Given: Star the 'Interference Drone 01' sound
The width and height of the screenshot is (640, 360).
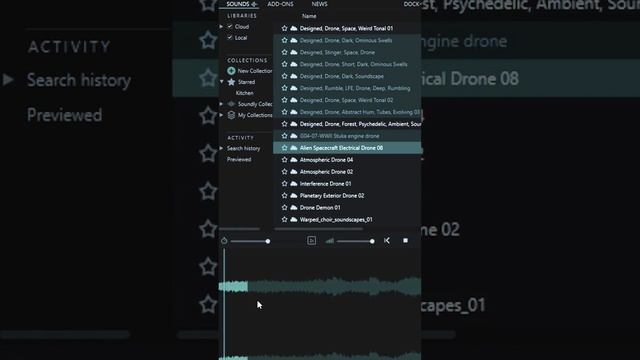Looking at the screenshot, I should click(284, 184).
